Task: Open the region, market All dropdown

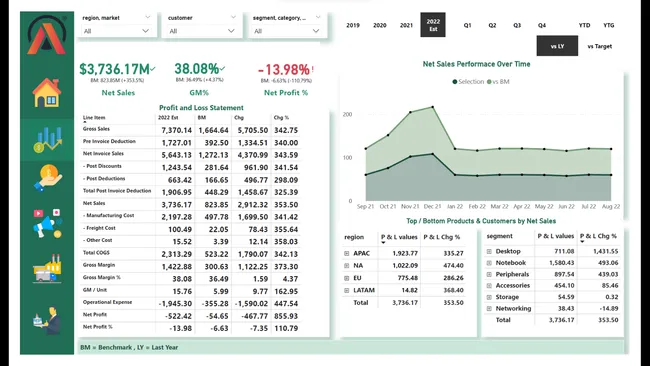Action: pyautogui.click(x=116, y=31)
